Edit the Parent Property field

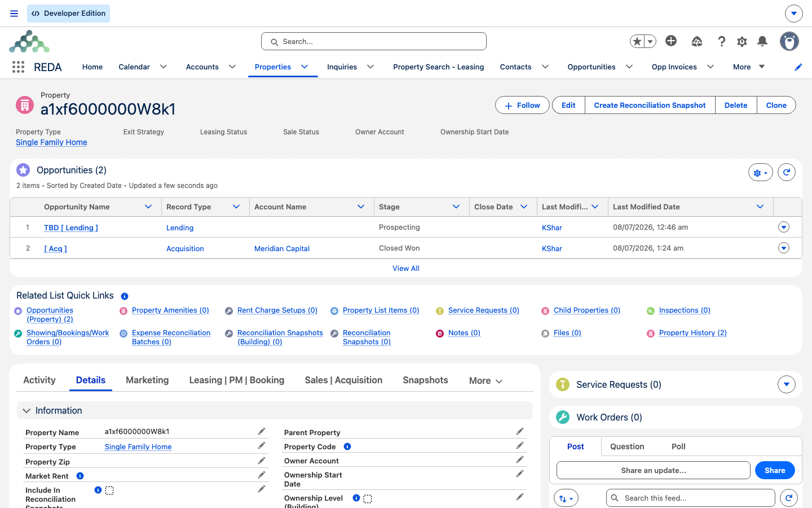(x=520, y=432)
